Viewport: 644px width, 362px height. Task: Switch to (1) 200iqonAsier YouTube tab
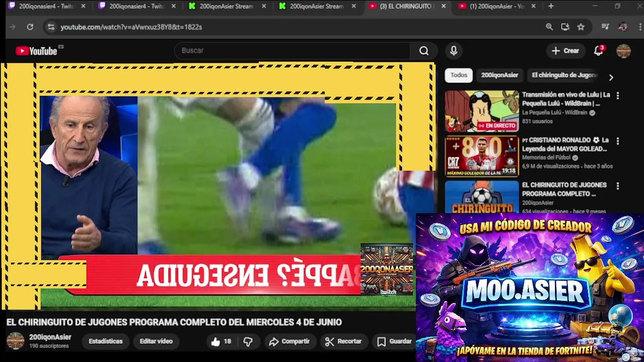(496, 6)
